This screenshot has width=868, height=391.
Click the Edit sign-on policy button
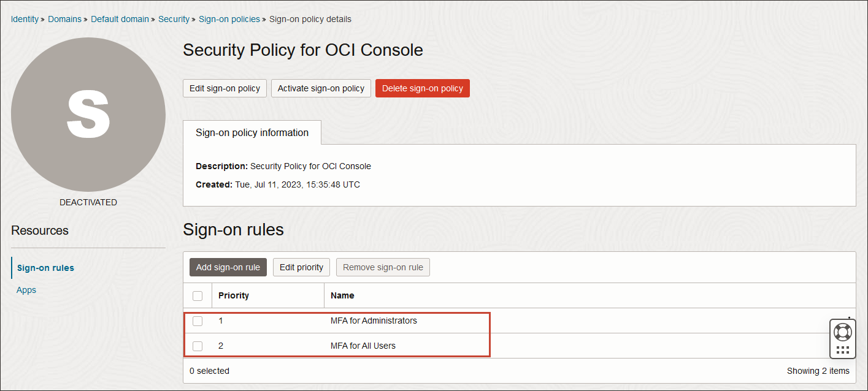225,88
